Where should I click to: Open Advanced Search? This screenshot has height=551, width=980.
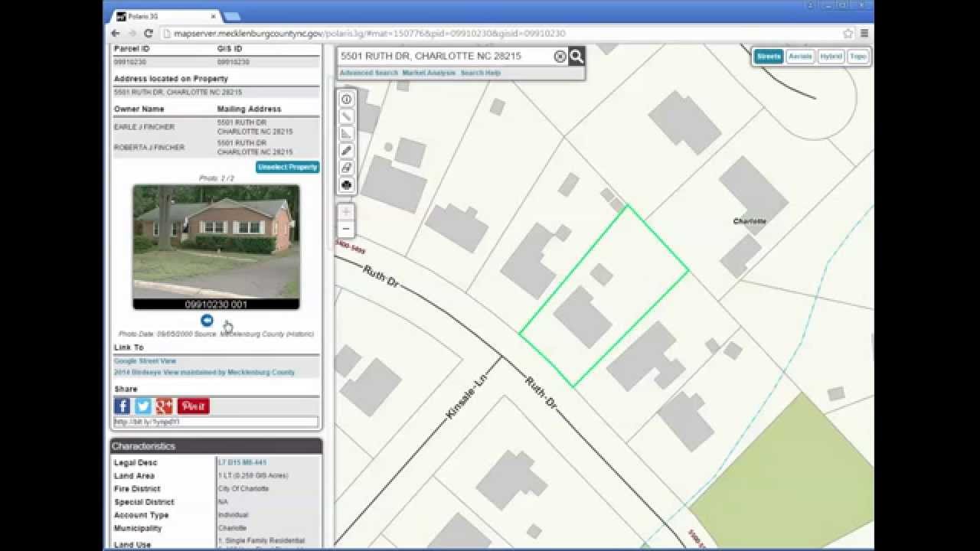[x=369, y=73]
